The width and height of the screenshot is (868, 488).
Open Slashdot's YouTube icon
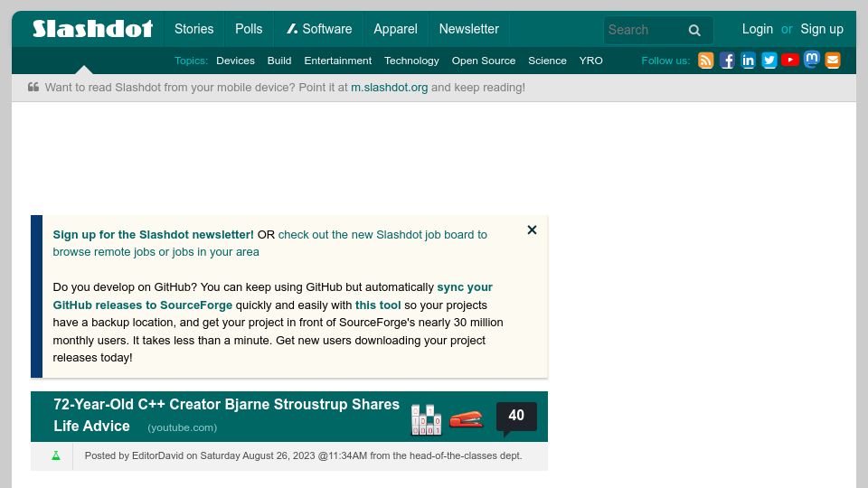(x=790, y=60)
